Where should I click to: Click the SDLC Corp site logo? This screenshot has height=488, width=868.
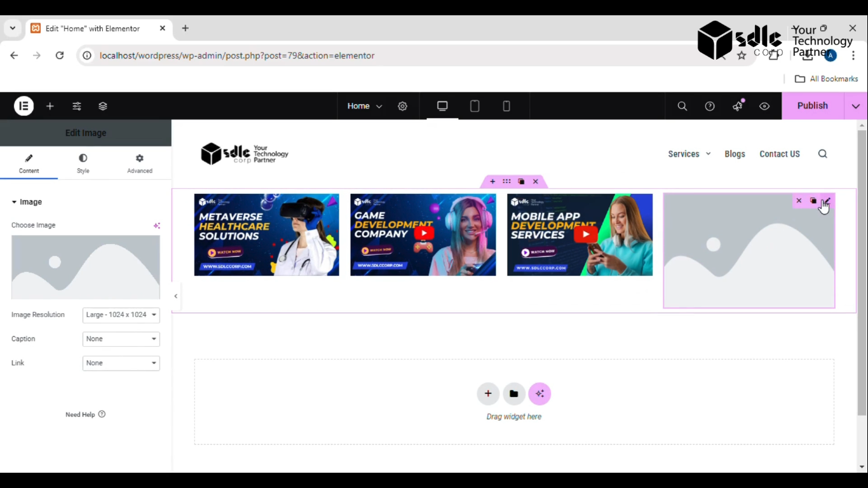pyautogui.click(x=245, y=154)
